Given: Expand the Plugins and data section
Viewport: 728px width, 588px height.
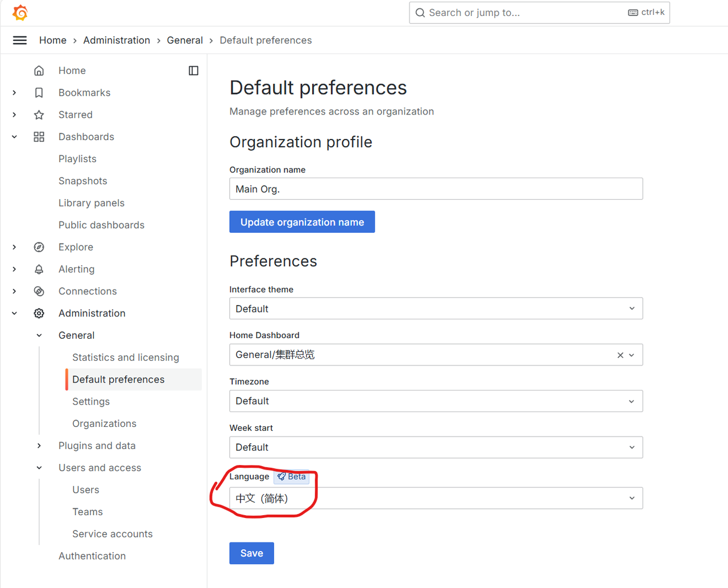Looking at the screenshot, I should point(39,446).
